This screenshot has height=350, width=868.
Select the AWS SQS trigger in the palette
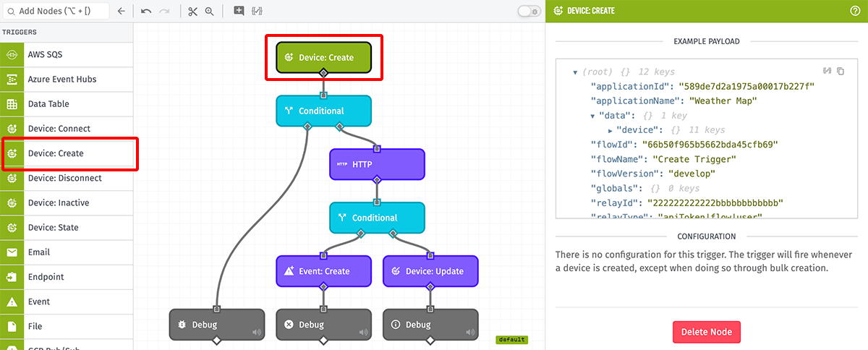click(67, 55)
